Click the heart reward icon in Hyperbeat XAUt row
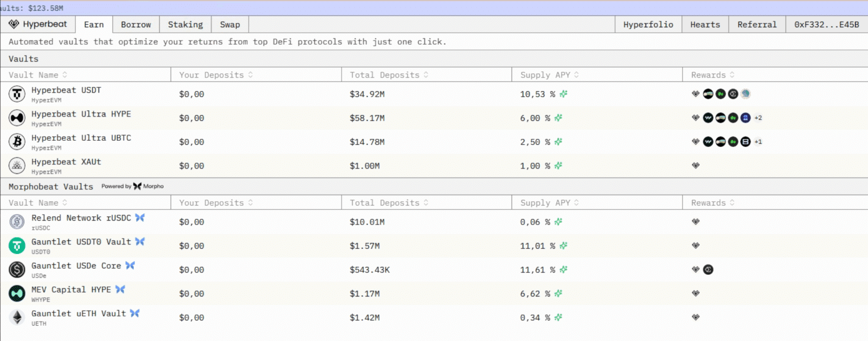This screenshot has width=868, height=341. [696, 166]
